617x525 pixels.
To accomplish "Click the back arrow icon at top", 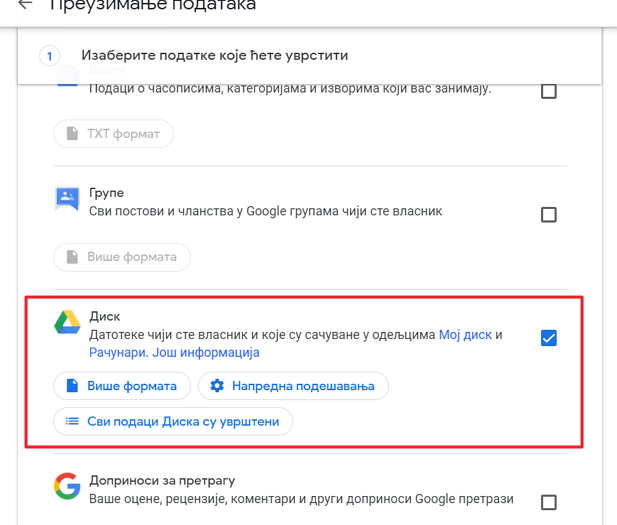I will coord(25,4).
